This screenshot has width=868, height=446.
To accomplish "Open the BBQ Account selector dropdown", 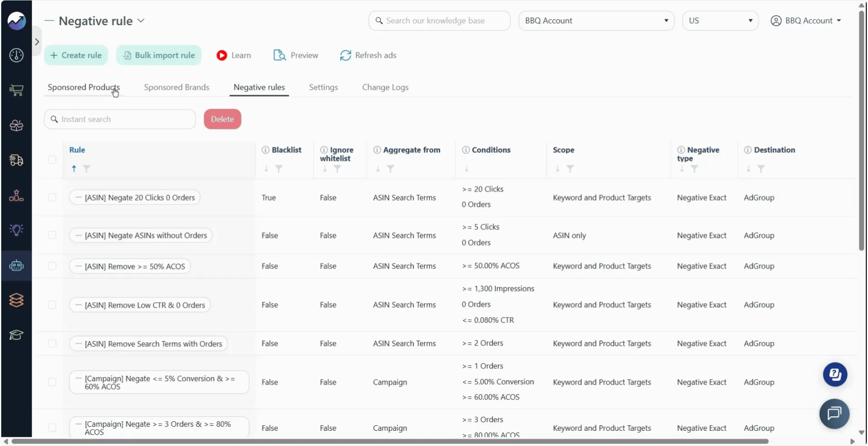I will pyautogui.click(x=596, y=21).
